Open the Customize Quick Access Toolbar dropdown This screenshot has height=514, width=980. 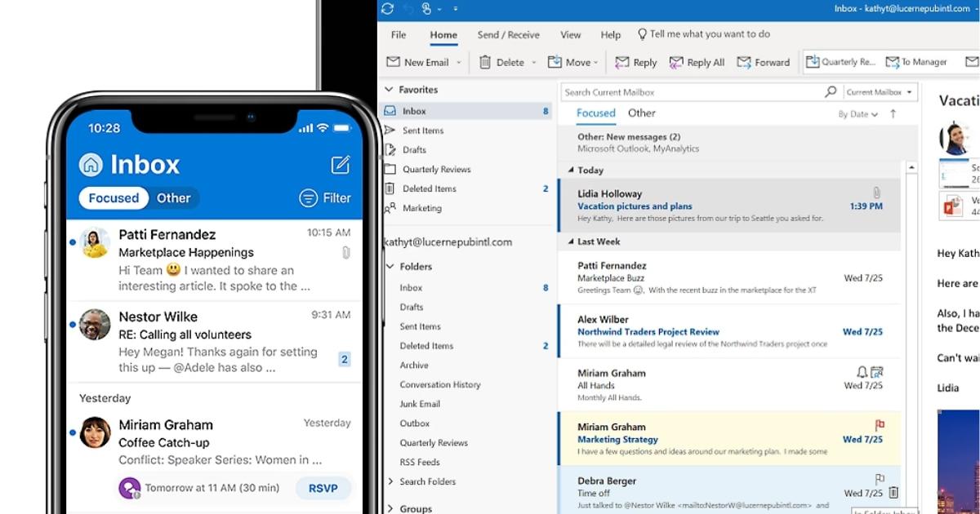click(x=455, y=8)
